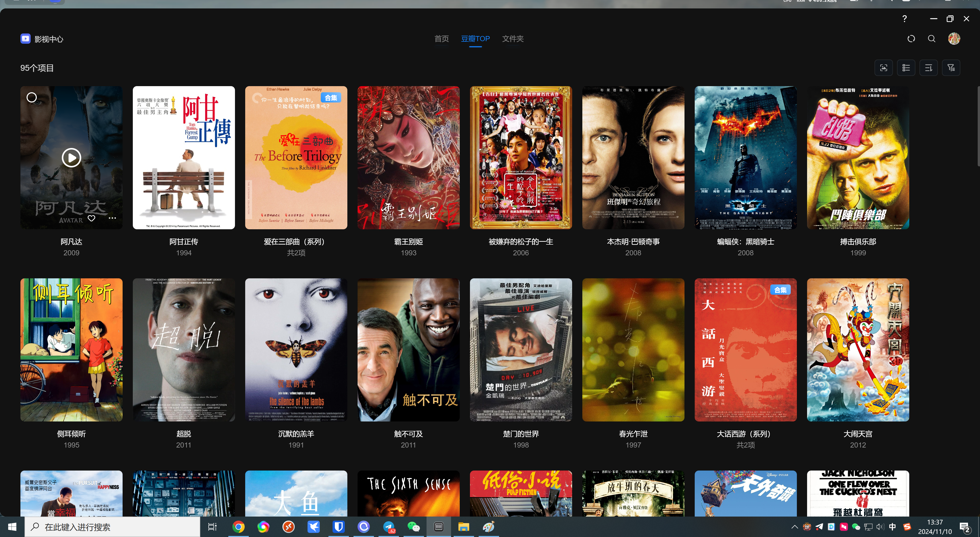Image resolution: width=980 pixels, height=537 pixels.
Task: Open the 超脱 poster
Action: click(x=184, y=350)
